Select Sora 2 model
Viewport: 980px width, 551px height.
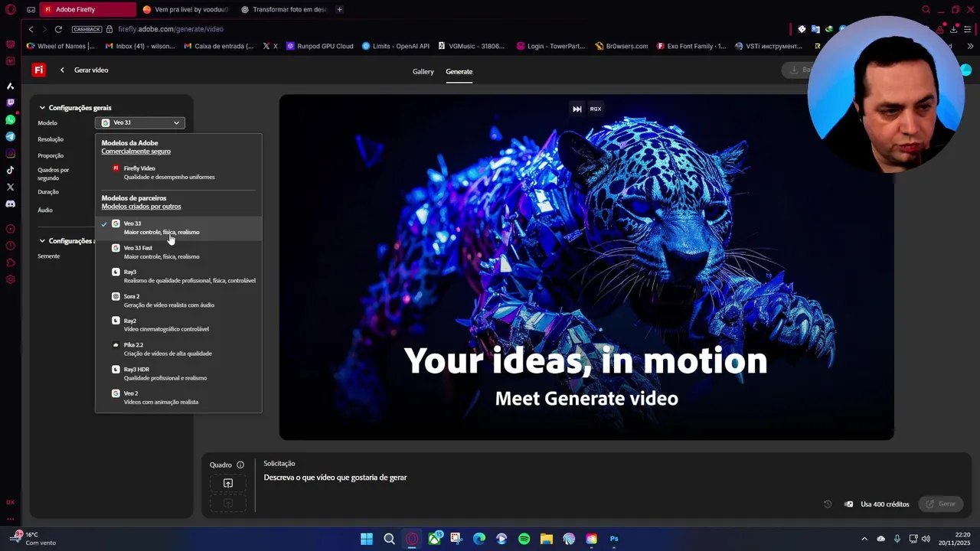pos(178,300)
